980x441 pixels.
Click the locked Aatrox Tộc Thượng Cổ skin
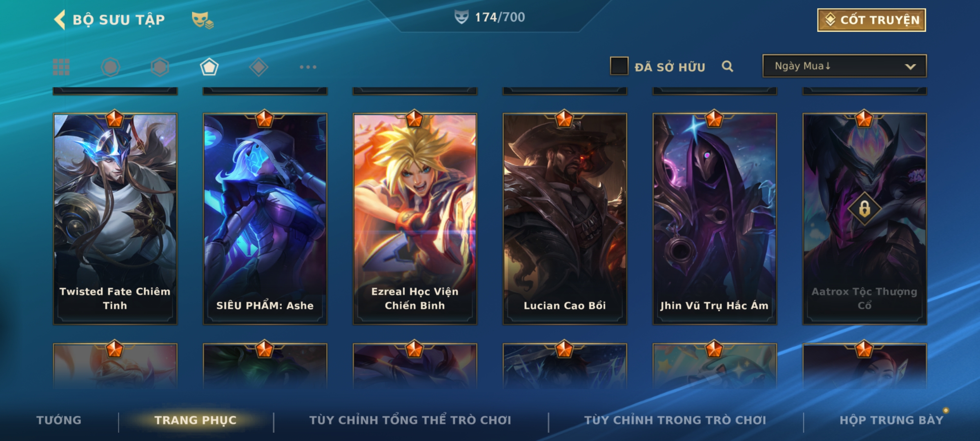click(864, 219)
